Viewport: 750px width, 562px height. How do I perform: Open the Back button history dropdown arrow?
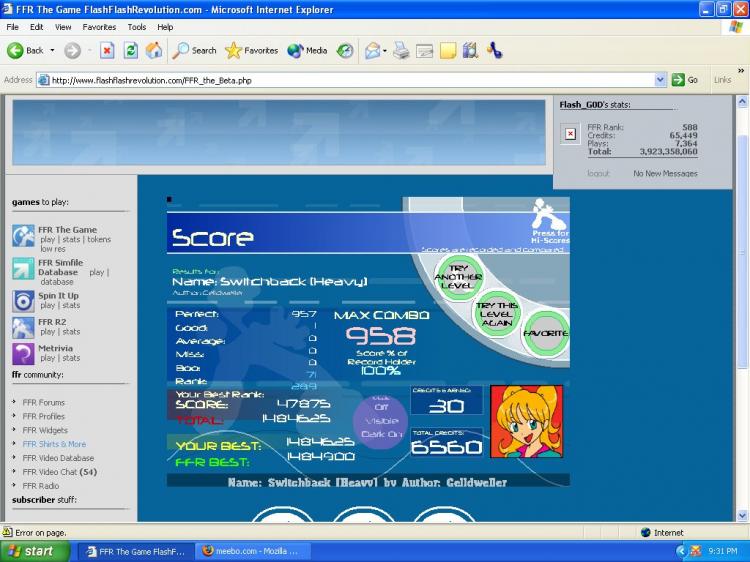tap(52, 50)
